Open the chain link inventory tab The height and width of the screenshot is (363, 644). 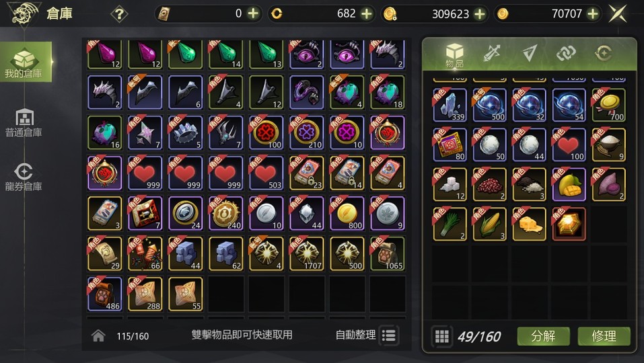[x=566, y=53]
